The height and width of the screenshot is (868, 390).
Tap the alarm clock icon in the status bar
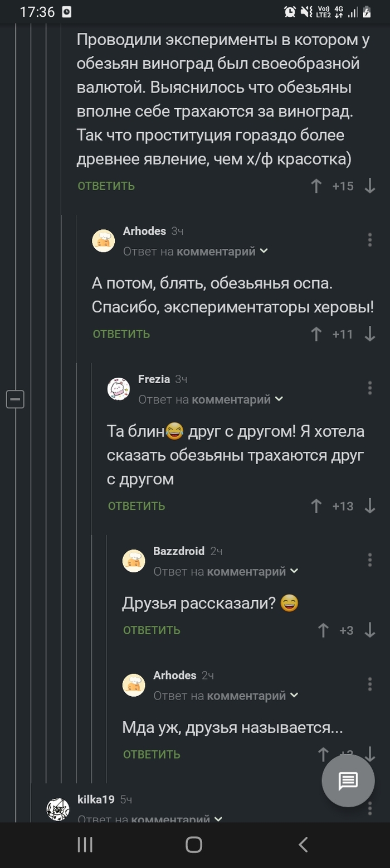coord(289,11)
